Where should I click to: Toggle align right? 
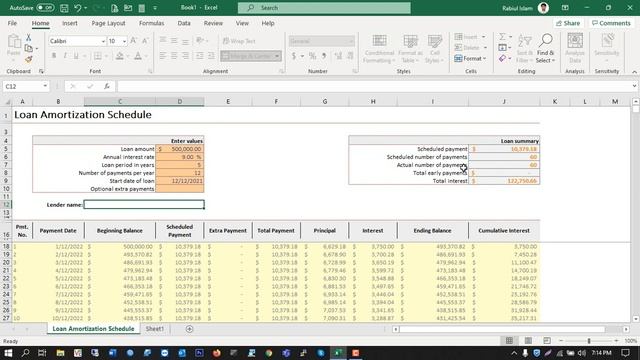click(185, 56)
